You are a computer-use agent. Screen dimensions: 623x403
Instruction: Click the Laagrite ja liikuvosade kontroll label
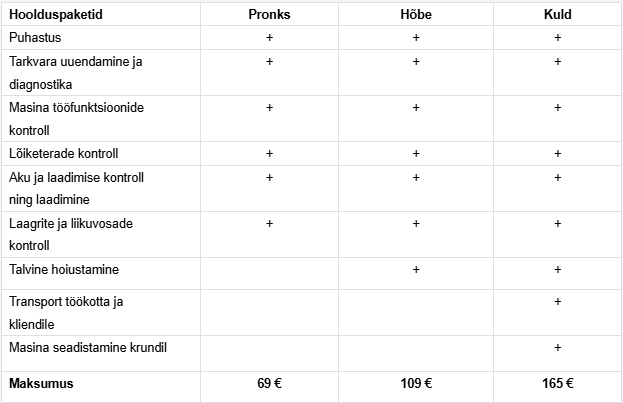(x=70, y=234)
